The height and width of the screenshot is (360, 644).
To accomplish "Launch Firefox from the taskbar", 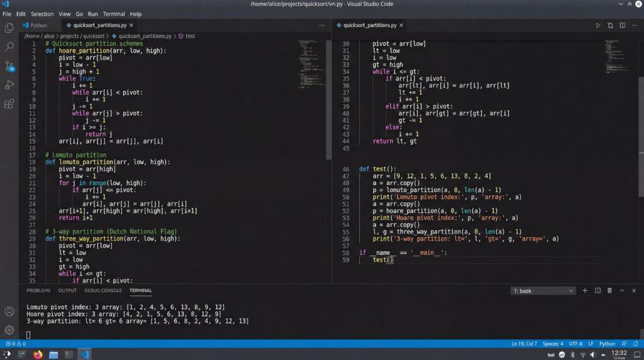I will pyautogui.click(x=38, y=354).
